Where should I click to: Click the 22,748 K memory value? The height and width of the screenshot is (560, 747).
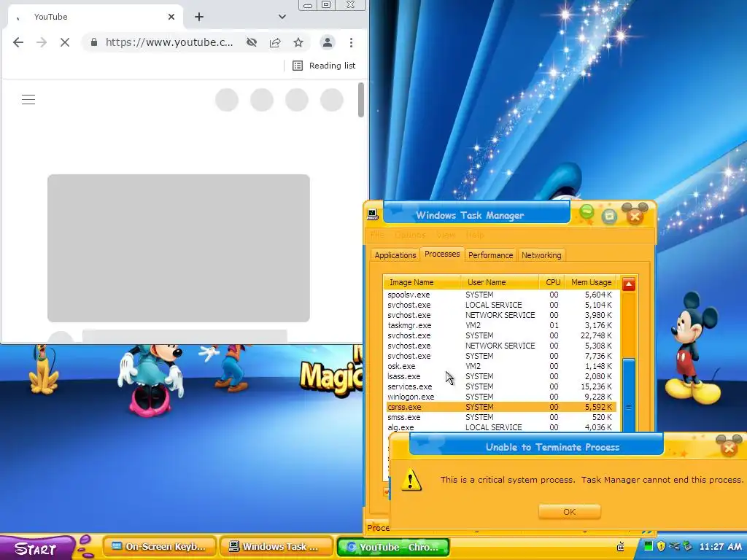click(596, 335)
